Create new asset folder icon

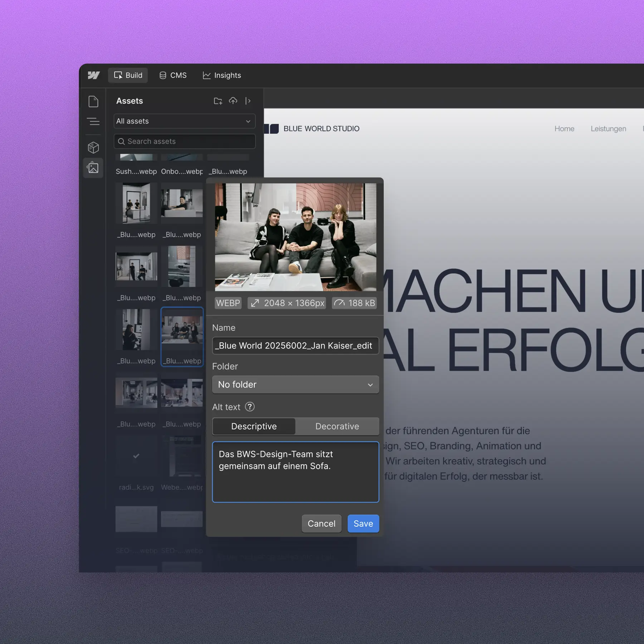click(218, 101)
